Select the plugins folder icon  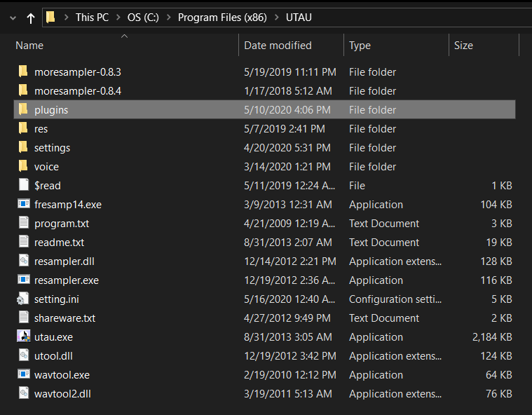[23, 109]
